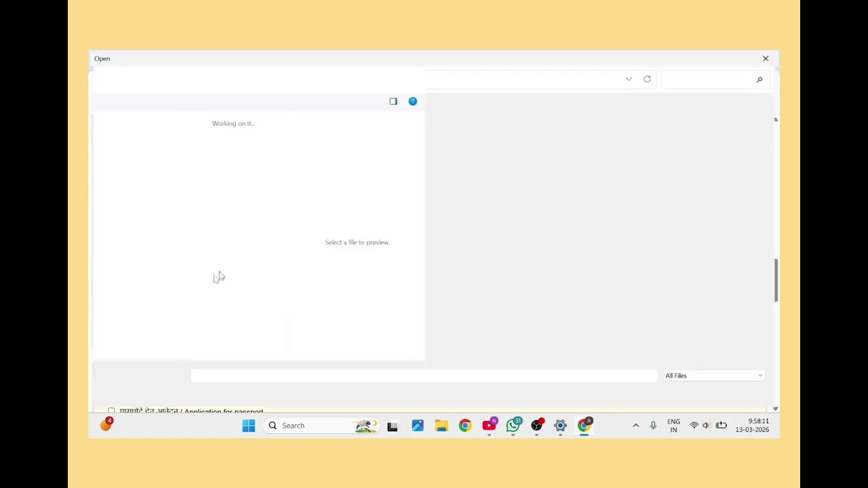Open the address bar history dropdown arrow

[629, 79]
